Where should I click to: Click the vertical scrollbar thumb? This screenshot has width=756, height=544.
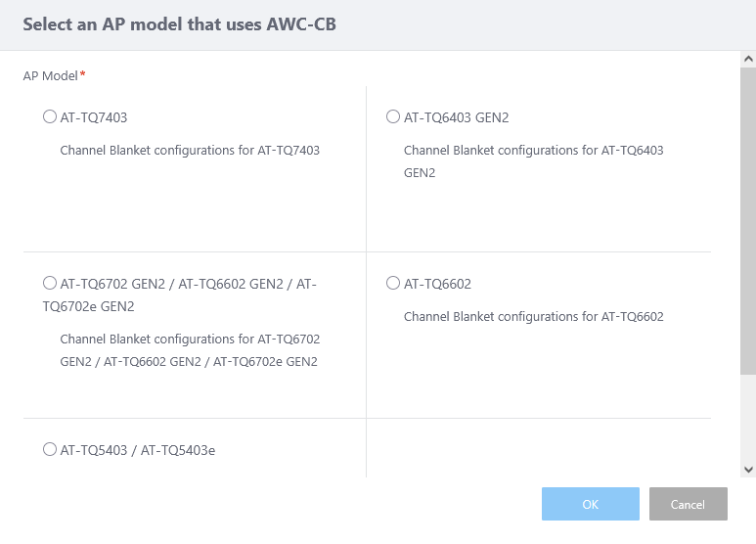(x=748, y=220)
